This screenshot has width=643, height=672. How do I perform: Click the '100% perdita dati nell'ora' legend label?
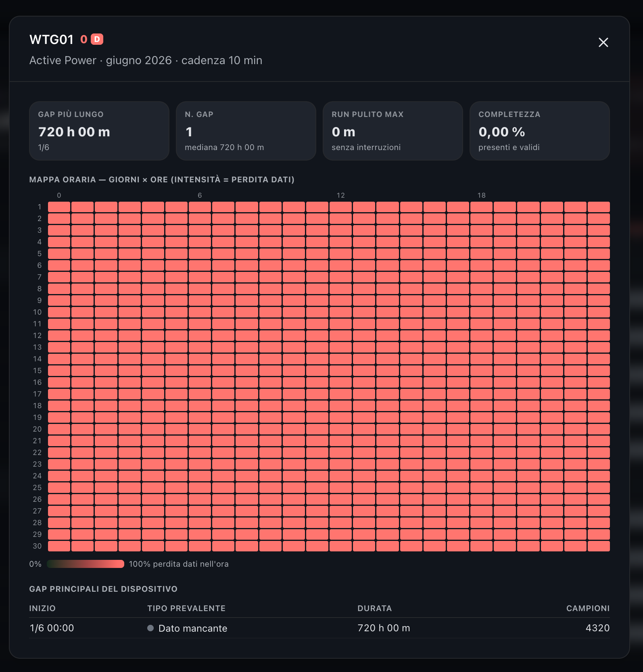(179, 564)
